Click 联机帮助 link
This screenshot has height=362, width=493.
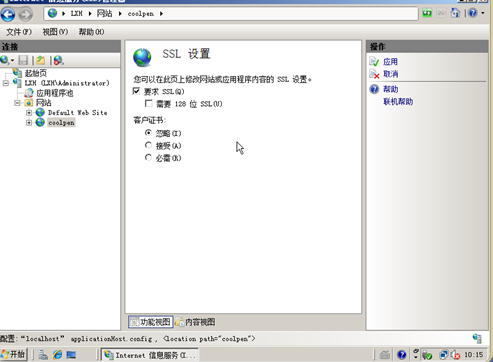tap(398, 102)
